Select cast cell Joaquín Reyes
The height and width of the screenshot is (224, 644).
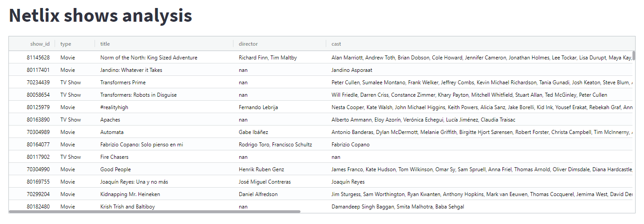click(x=479, y=182)
